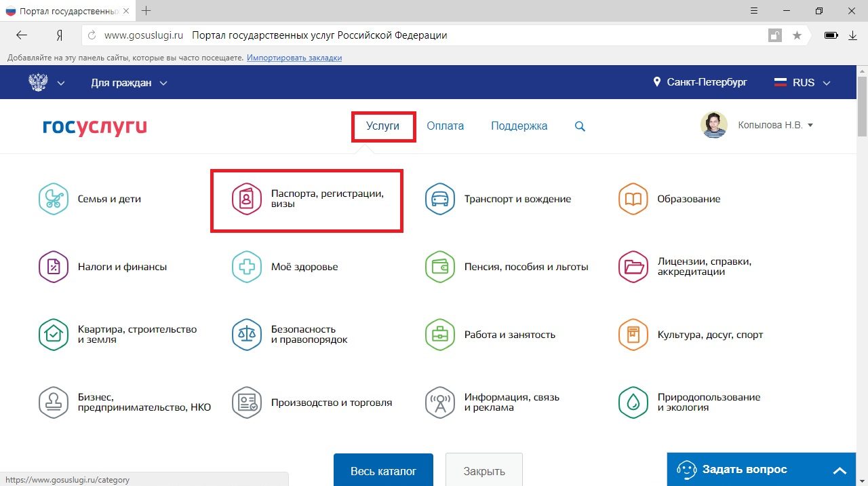The height and width of the screenshot is (486, 868).
Task: Click the Закрыть button
Action: [x=484, y=470]
